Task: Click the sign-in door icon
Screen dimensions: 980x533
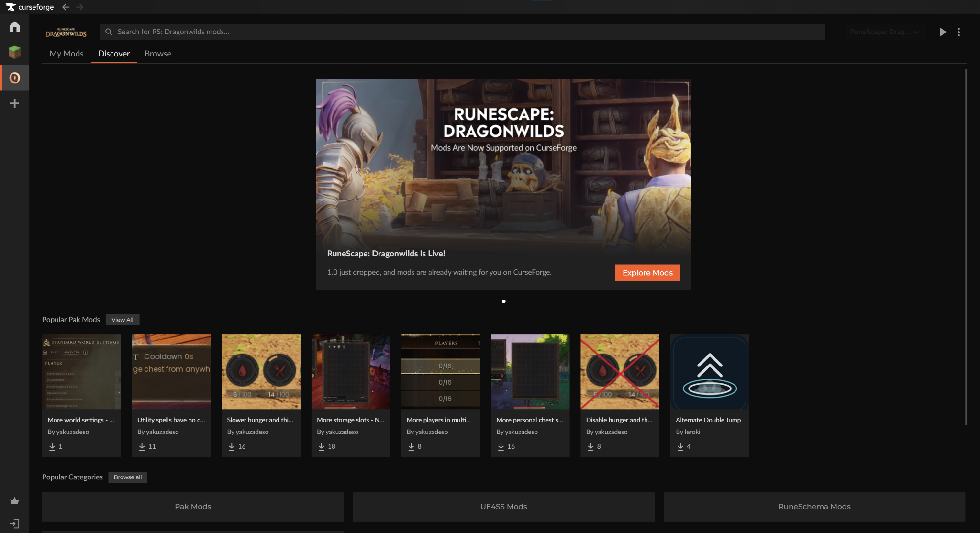Action: [14, 524]
